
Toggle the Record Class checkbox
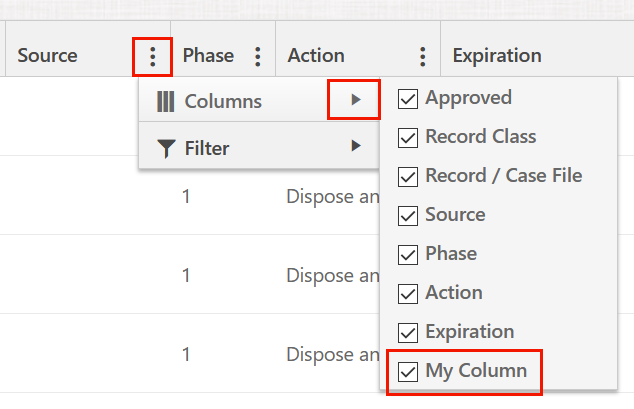pyautogui.click(x=408, y=137)
